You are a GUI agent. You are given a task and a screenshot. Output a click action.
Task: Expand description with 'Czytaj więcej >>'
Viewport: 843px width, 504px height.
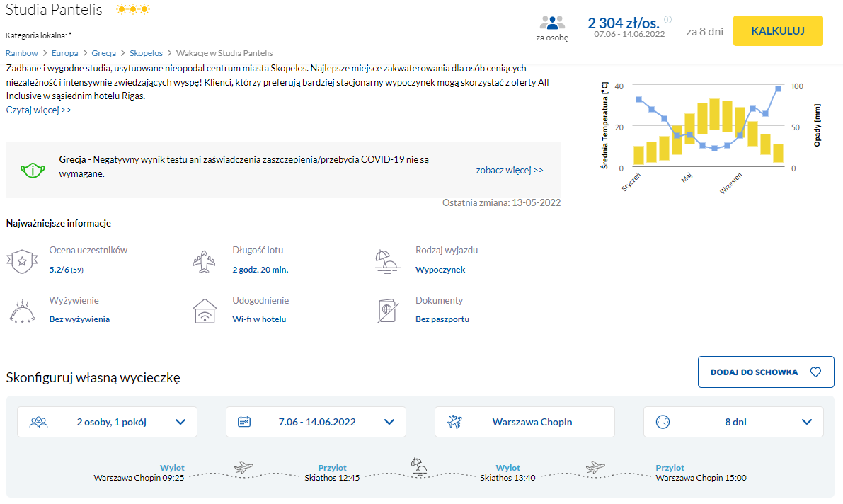pos(39,110)
